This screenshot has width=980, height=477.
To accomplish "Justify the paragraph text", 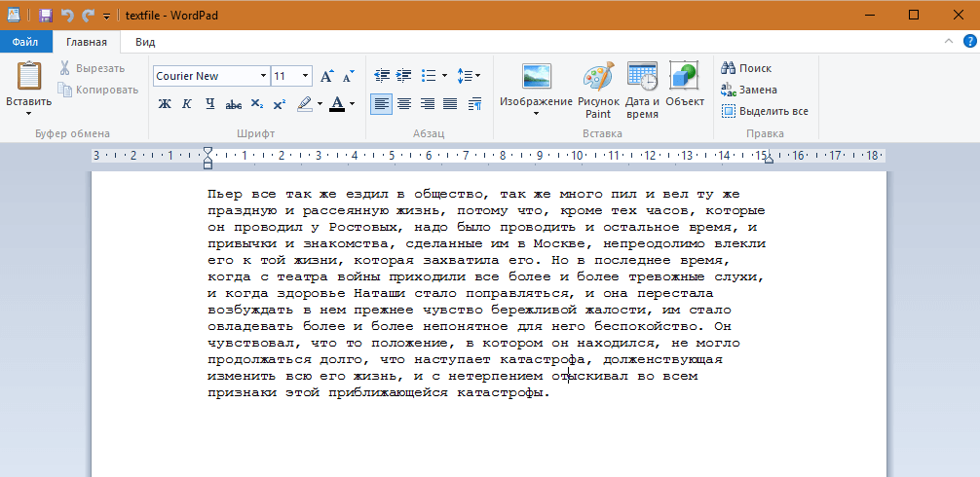I will click(x=451, y=103).
